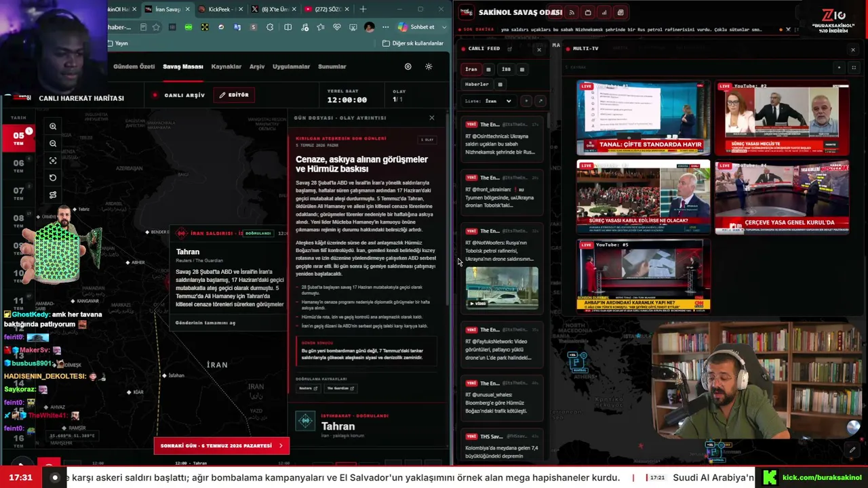Close the Canlı Feed panel
The height and width of the screenshot is (488, 868).
(x=539, y=49)
